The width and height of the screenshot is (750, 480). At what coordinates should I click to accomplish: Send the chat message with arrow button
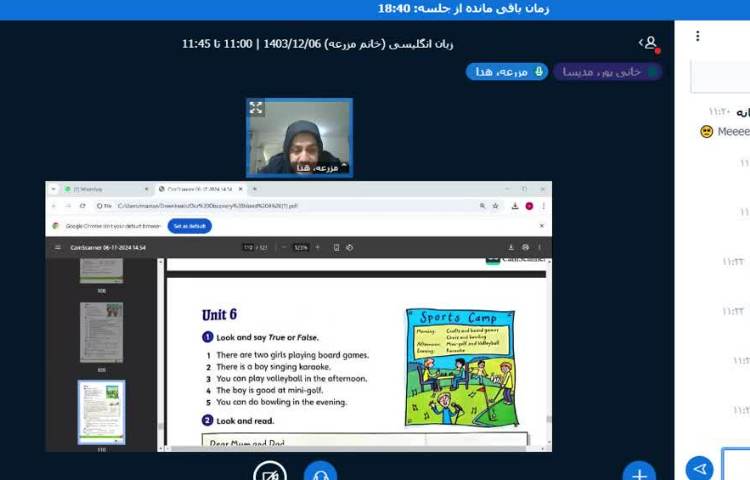[699, 468]
